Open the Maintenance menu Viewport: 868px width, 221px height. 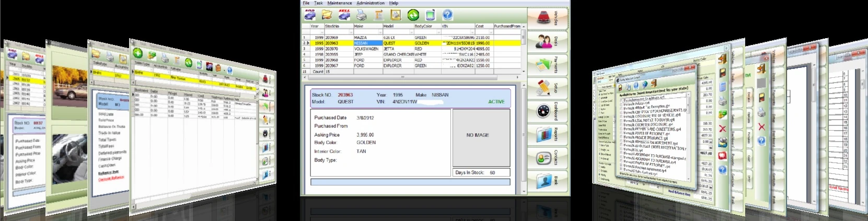coord(340,3)
